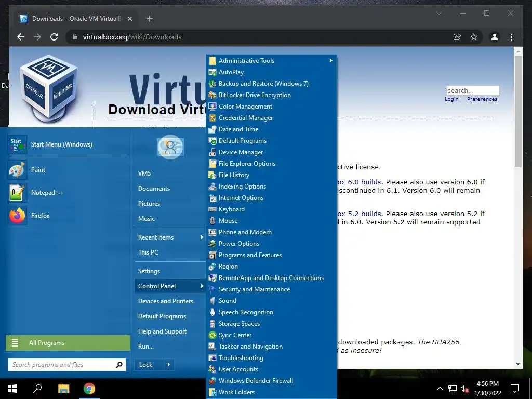Open Chrome three-dot menu
Image resolution: width=532 pixels, height=399 pixels.
click(x=511, y=37)
